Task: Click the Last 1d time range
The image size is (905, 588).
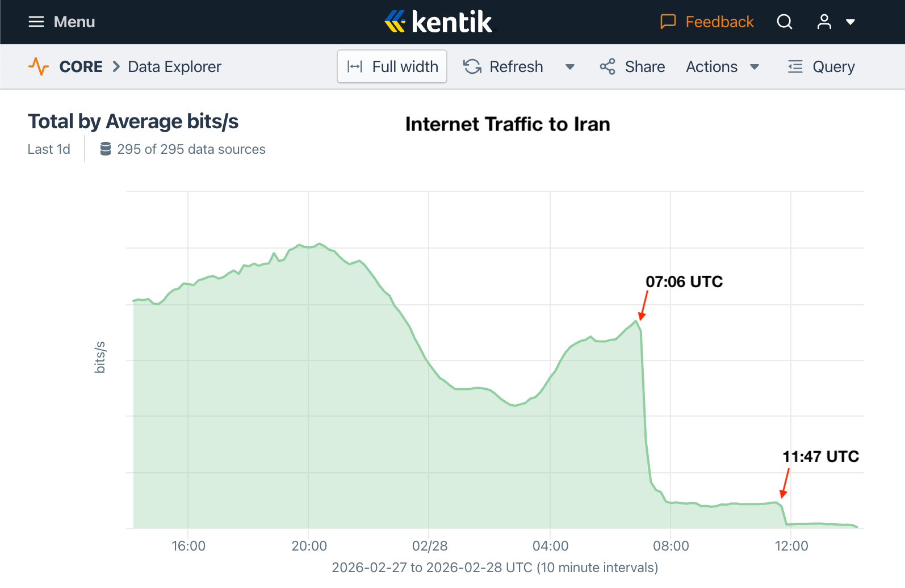Action: pyautogui.click(x=49, y=149)
